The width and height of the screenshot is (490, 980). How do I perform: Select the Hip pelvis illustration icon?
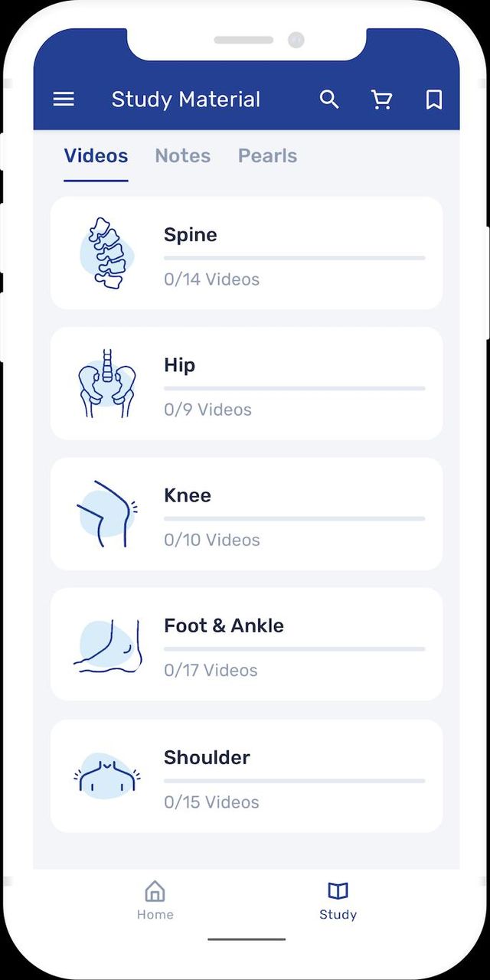point(107,383)
